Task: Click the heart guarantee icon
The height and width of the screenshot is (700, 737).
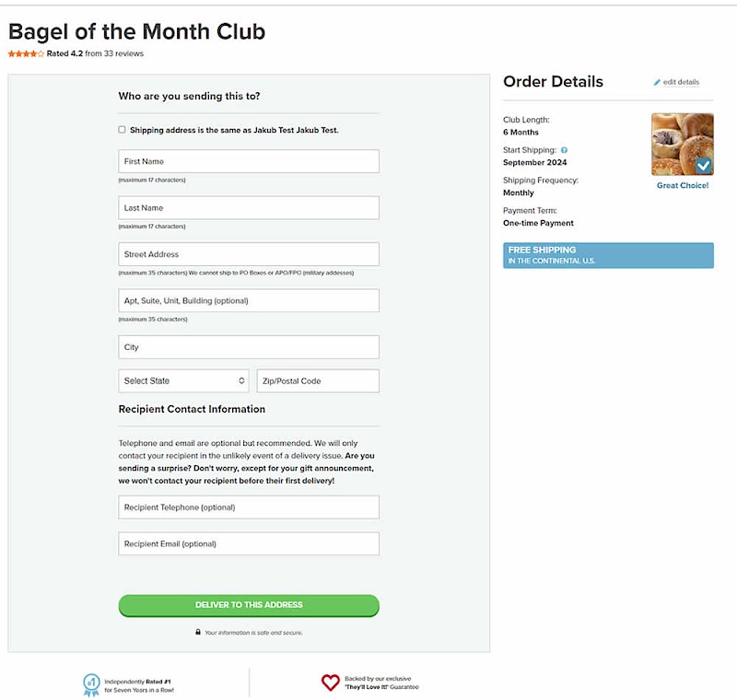Action: pos(331,682)
